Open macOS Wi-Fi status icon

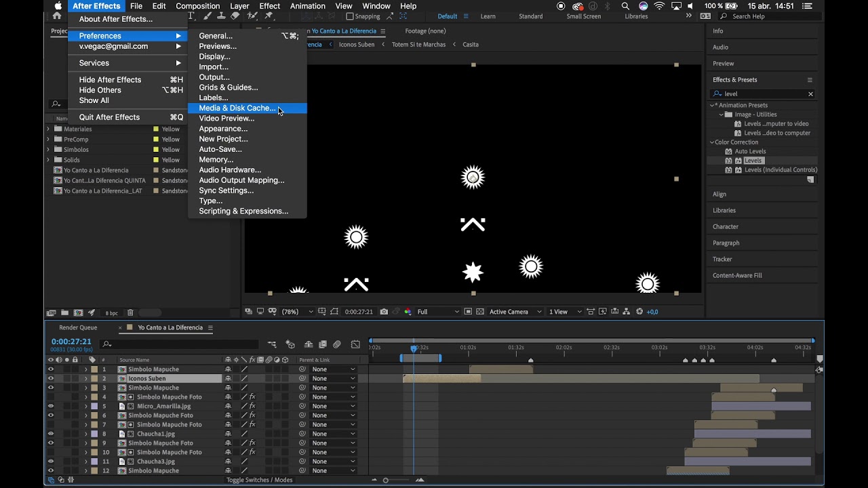(659, 6)
